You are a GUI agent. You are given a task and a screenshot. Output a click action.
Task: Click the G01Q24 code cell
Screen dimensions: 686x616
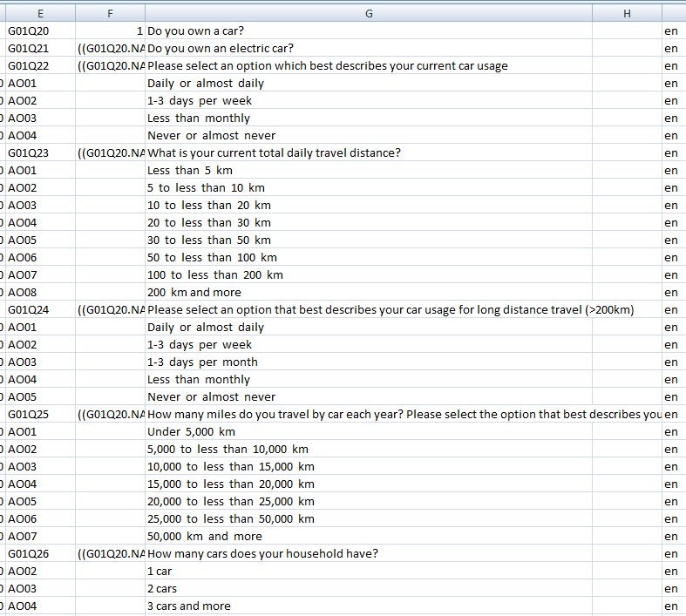(40, 309)
